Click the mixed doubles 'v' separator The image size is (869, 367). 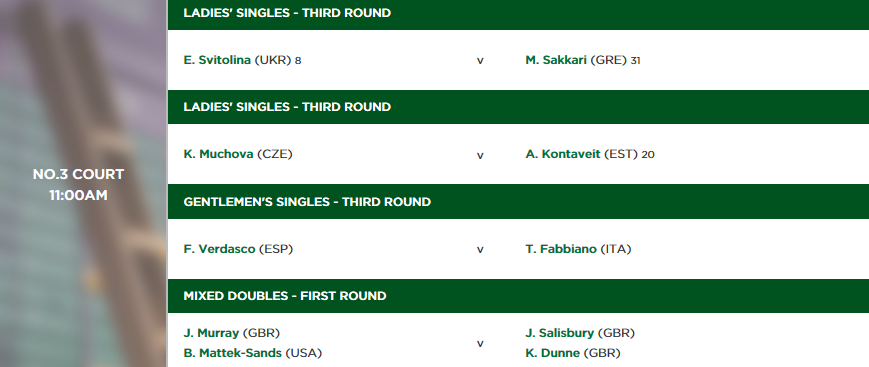pyautogui.click(x=480, y=344)
